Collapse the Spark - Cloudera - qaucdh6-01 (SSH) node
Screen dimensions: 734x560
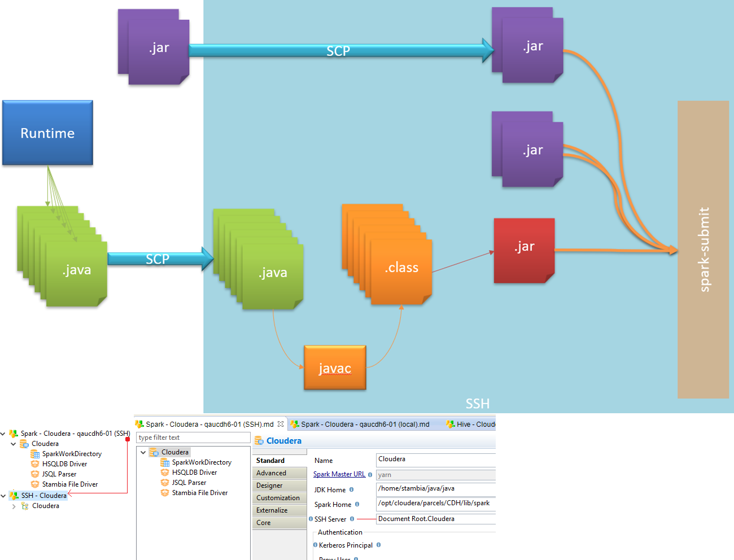[x=3, y=434]
